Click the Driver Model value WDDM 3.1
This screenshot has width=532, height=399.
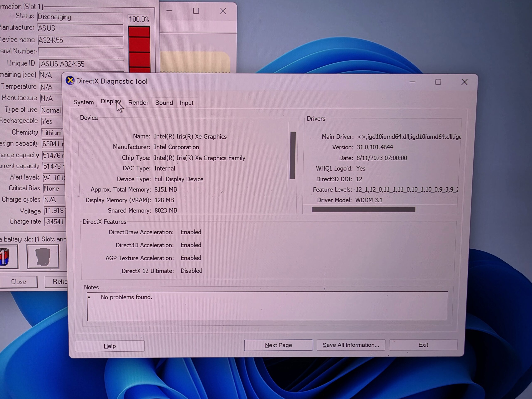tap(369, 200)
